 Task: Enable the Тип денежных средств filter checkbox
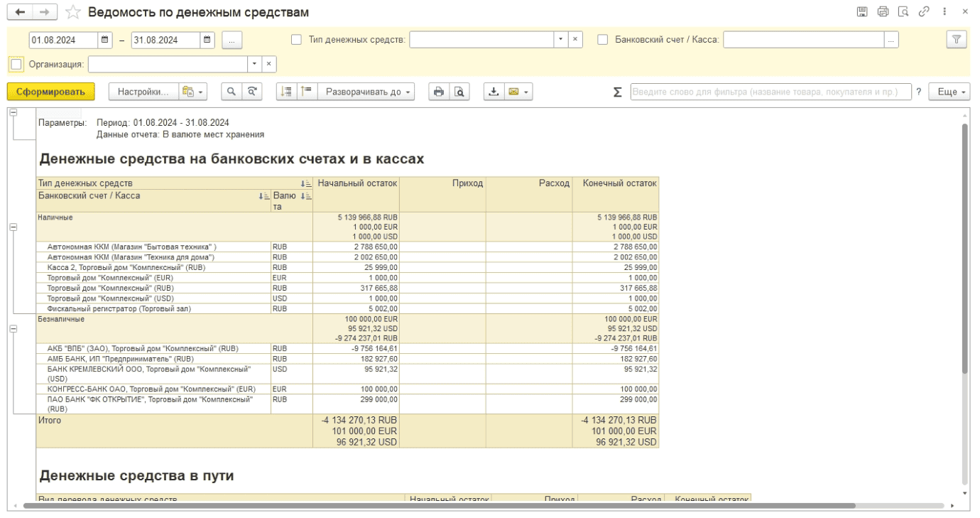pos(296,40)
